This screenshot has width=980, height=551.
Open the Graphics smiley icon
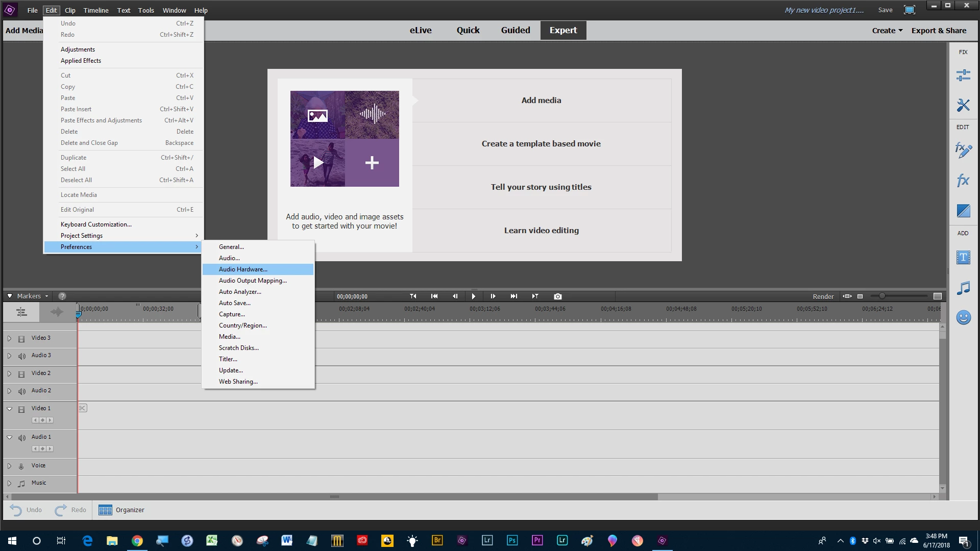tap(963, 317)
